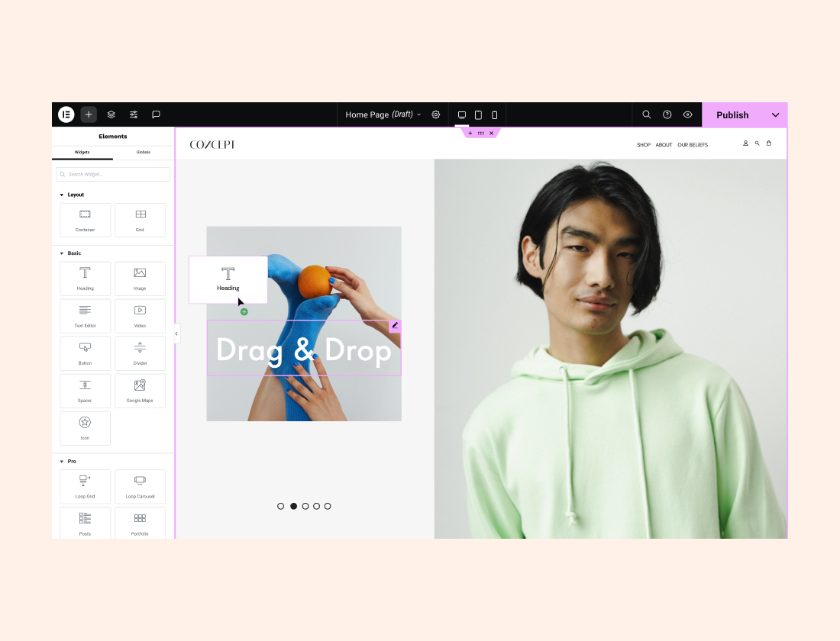The height and width of the screenshot is (641, 840).
Task: Open Finder search magnifier in top bar
Action: click(x=647, y=114)
